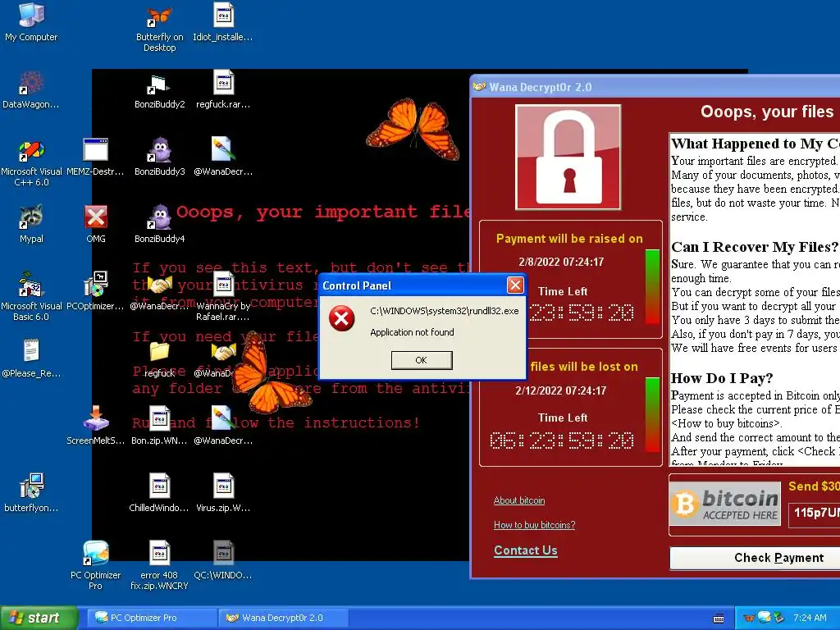Click the How to buy bitcoins? link
Image resolution: width=840 pixels, height=630 pixels.
(x=534, y=525)
